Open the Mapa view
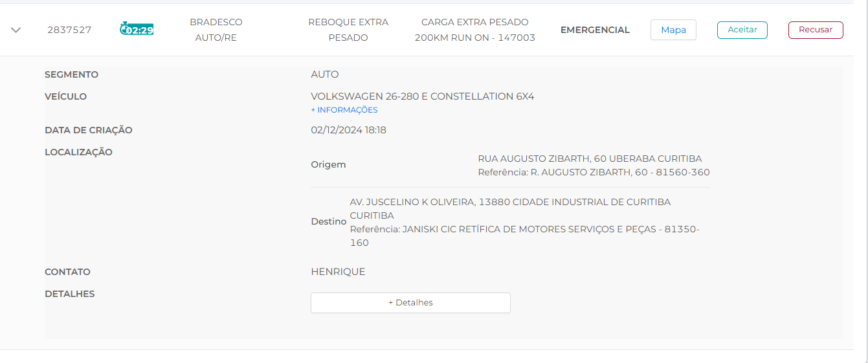 [673, 30]
